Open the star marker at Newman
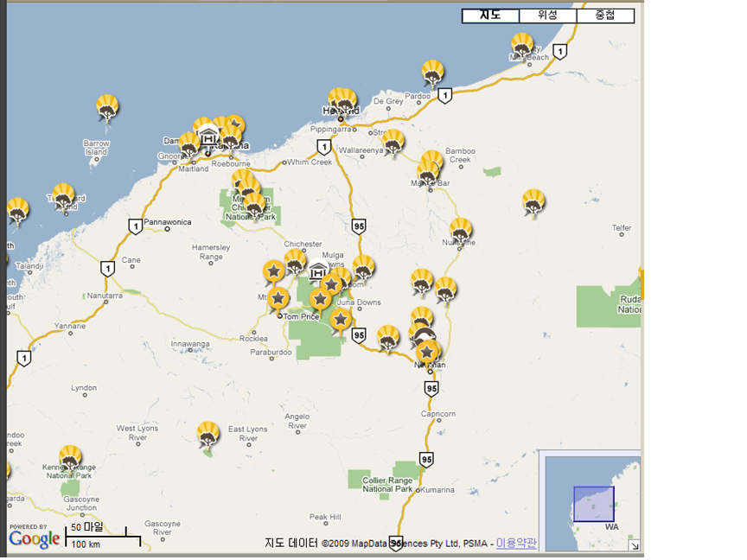 (x=426, y=353)
